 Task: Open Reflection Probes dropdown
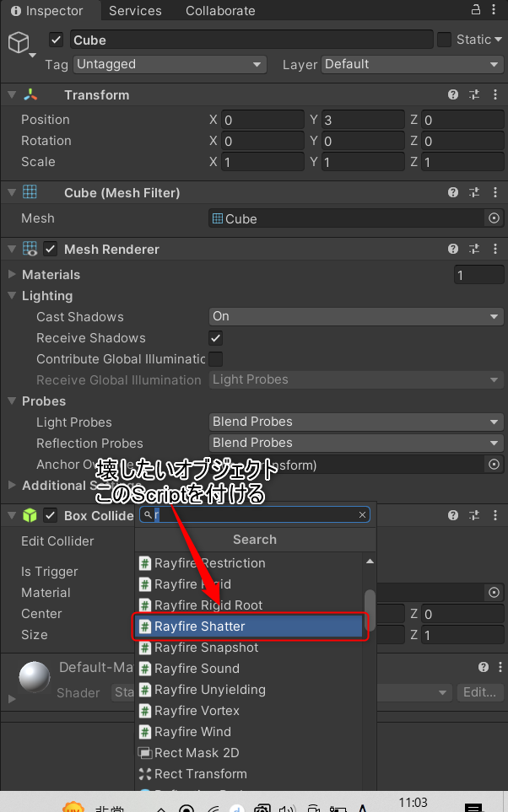356,444
